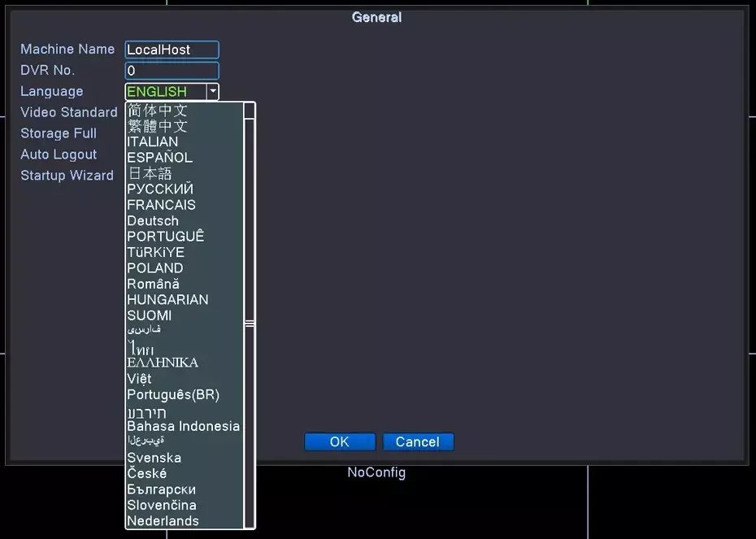The width and height of the screenshot is (756, 539).
Task: Select РУССКИЙ language option
Action: [160, 189]
